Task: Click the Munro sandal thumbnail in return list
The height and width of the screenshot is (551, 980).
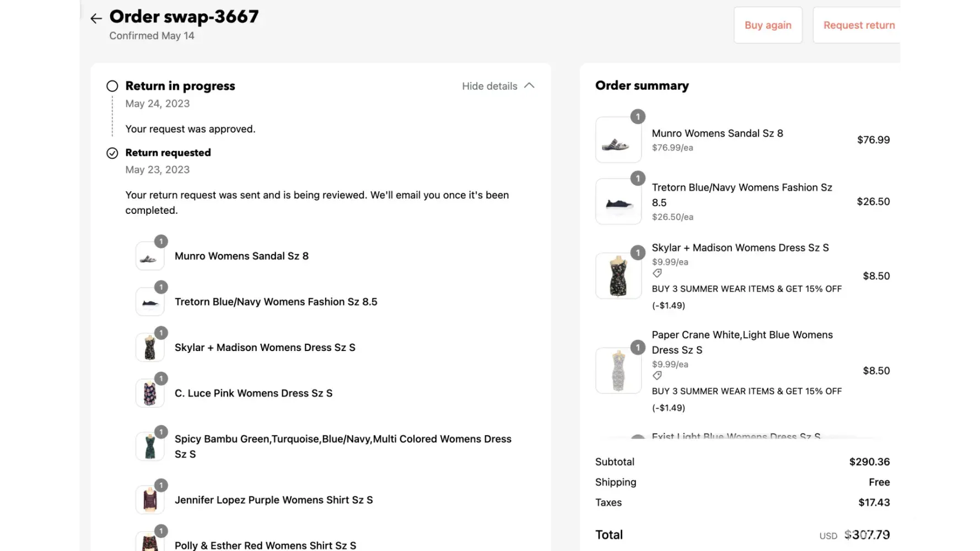Action: pos(150,256)
